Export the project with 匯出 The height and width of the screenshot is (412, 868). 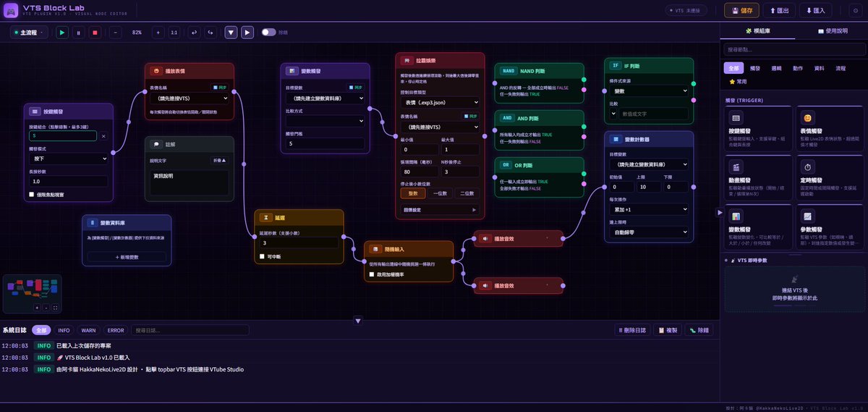(x=779, y=11)
